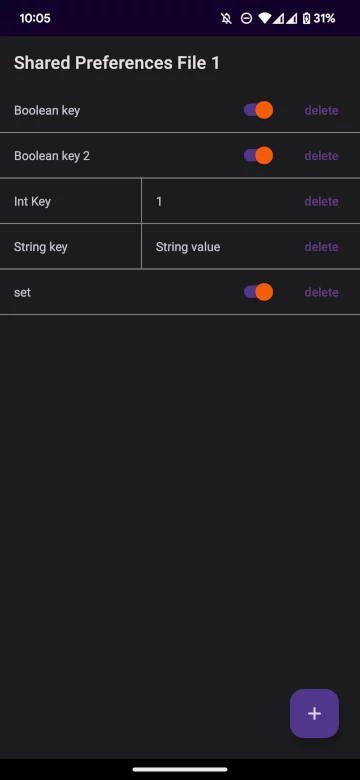This screenshot has height=780, width=360.
Task: Select the String key name cell
Action: (x=71, y=247)
